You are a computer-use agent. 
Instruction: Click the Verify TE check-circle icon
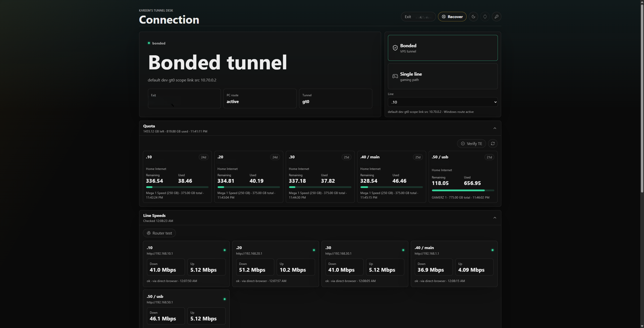coord(463,144)
